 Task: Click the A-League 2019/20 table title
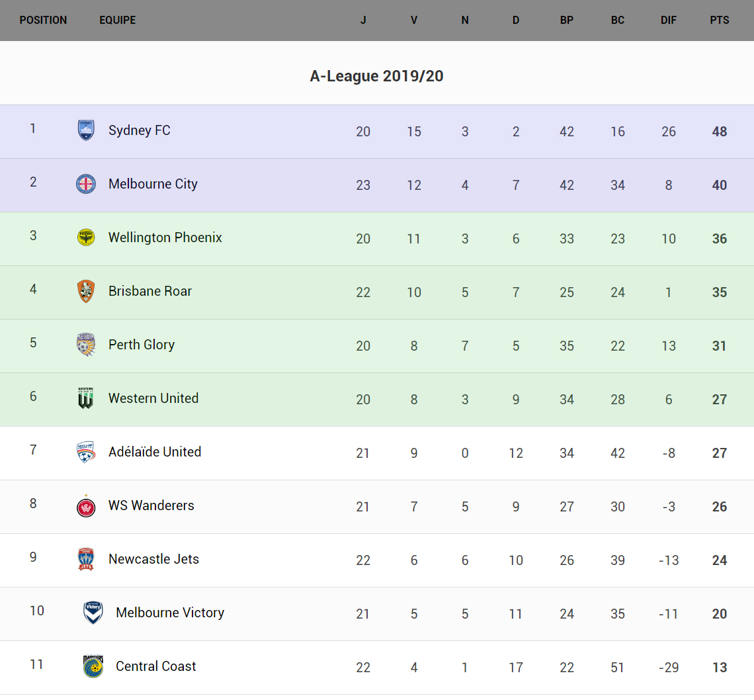[376, 76]
